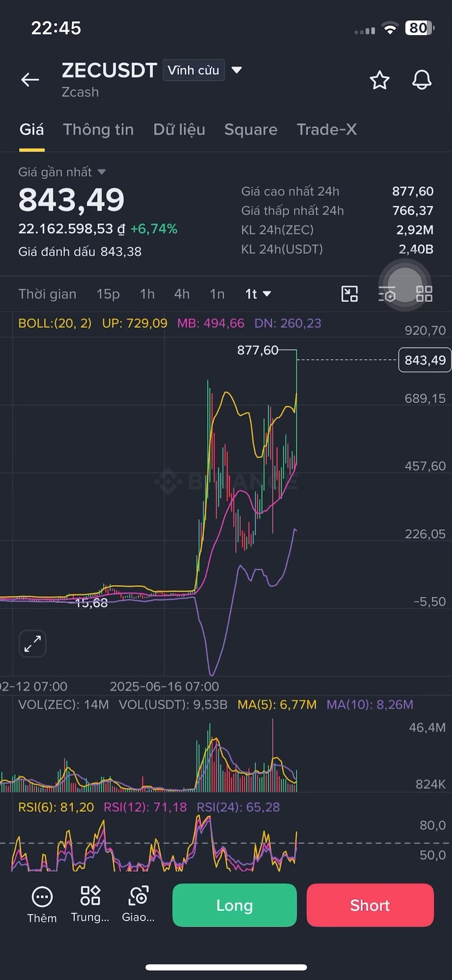Switch to Square tab

tap(251, 130)
